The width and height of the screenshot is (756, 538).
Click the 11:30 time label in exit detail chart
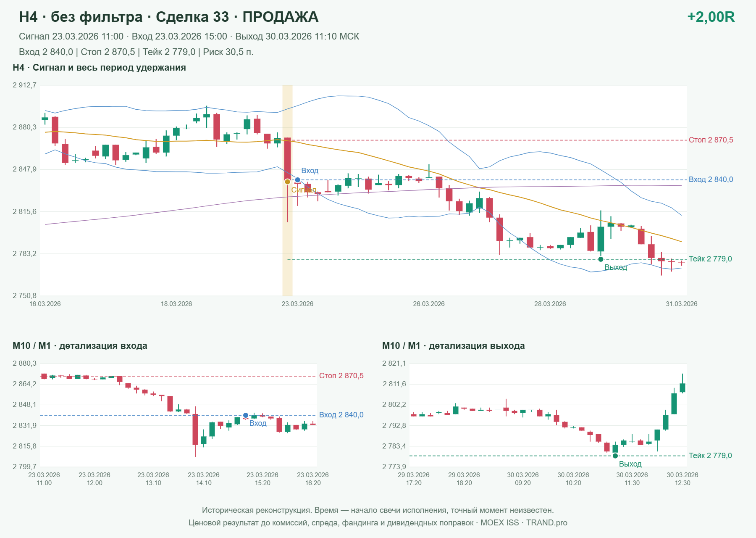tap(632, 483)
